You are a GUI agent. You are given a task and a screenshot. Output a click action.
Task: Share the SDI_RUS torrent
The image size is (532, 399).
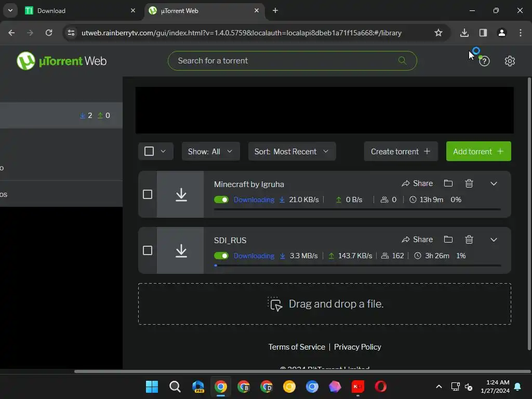(x=417, y=240)
